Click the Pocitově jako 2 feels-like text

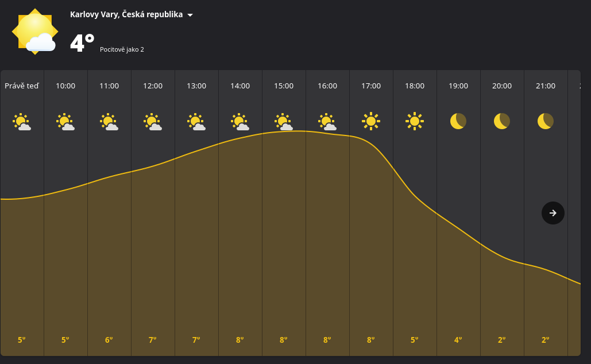point(122,49)
